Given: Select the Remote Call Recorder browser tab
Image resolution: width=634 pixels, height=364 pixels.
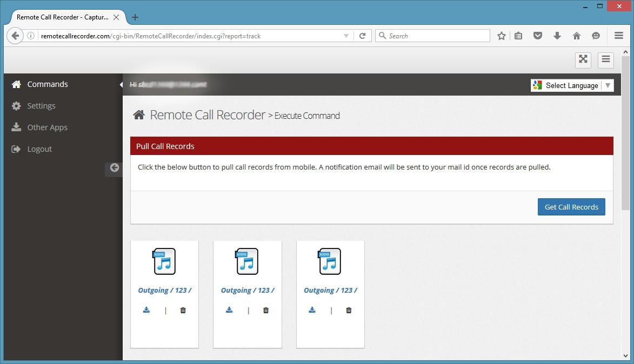Looking at the screenshot, I should 68,17.
